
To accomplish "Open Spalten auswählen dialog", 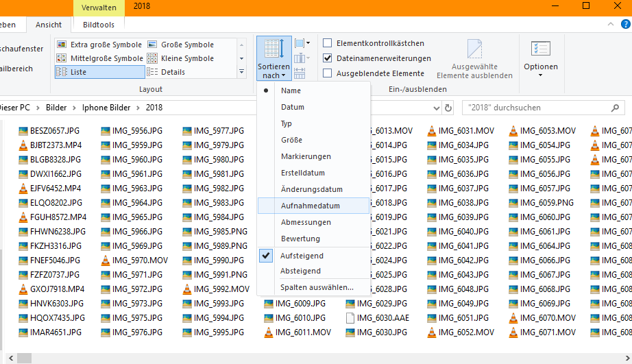I will (x=313, y=287).
